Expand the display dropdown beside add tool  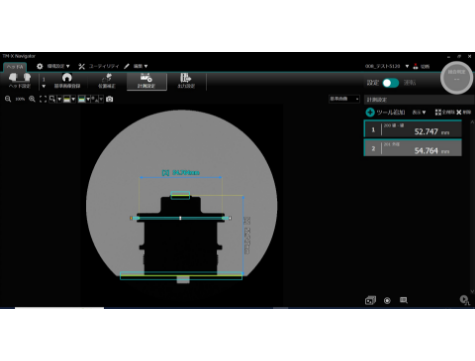tap(419, 112)
